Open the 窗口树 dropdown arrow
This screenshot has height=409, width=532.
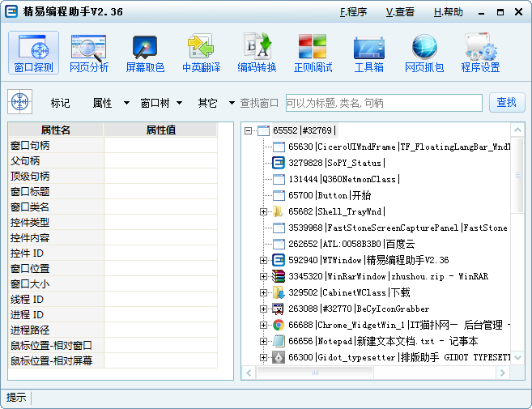click(180, 103)
